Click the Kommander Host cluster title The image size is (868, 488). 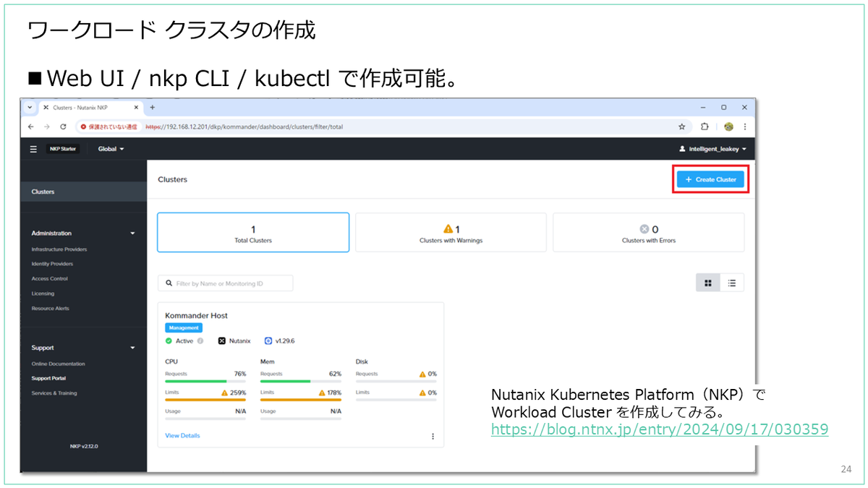[x=196, y=315]
